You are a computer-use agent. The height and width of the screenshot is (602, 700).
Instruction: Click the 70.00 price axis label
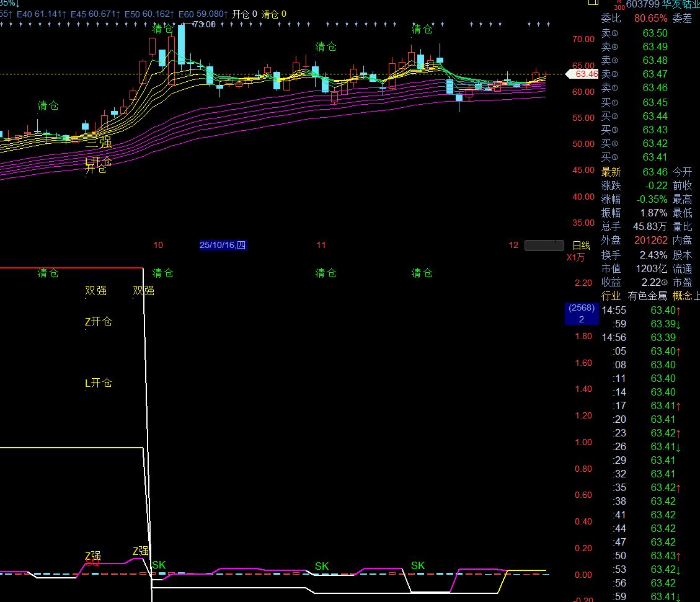583,39
